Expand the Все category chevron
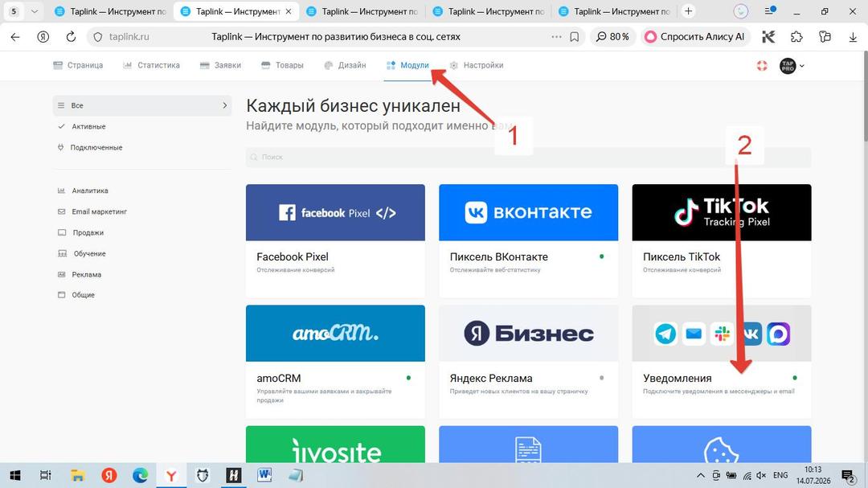The image size is (868, 488). click(x=224, y=105)
